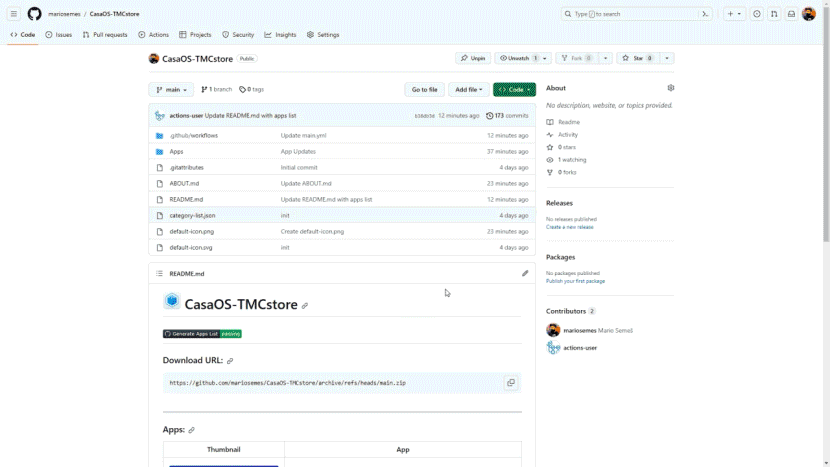Expand the main branch selector
Viewport: 830px width, 467px height.
171,89
